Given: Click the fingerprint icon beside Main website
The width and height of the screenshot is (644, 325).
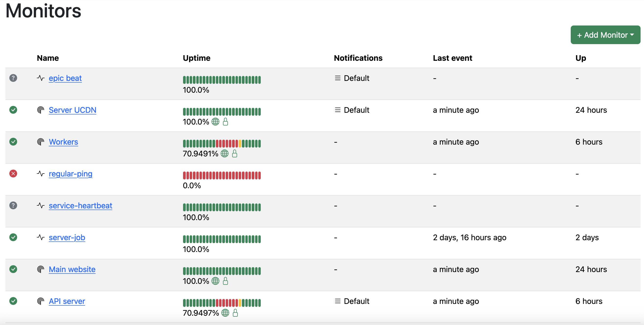Looking at the screenshot, I should click(40, 269).
